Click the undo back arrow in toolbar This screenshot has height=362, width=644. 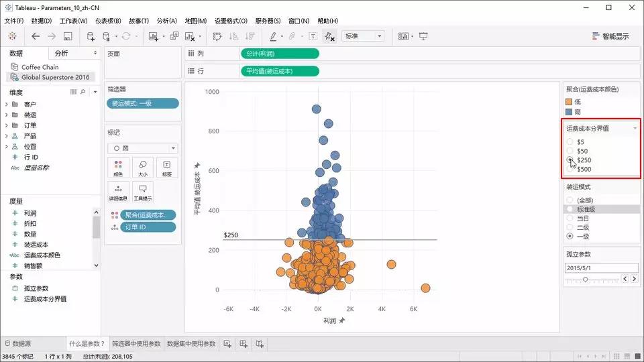click(x=36, y=36)
